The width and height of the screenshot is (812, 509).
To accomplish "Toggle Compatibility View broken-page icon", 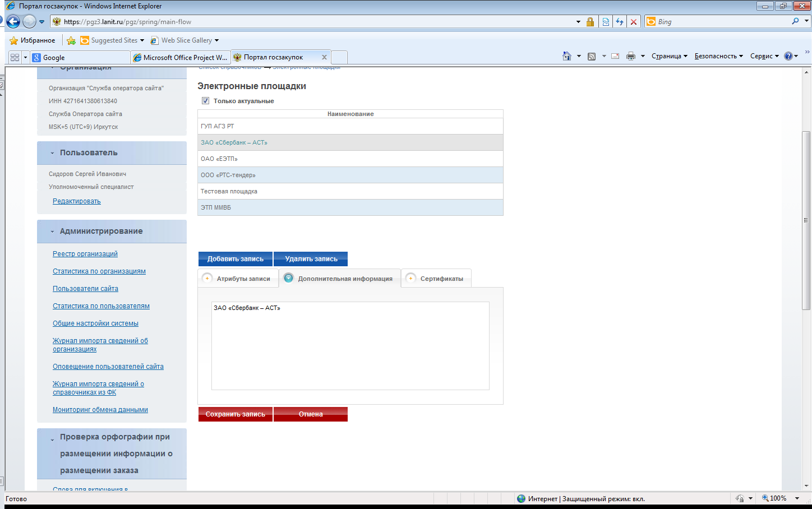I will (x=606, y=22).
